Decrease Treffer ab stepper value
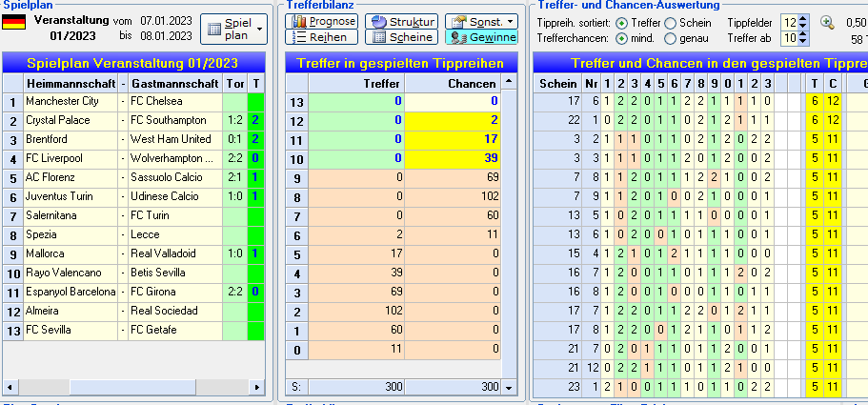 coord(804,42)
